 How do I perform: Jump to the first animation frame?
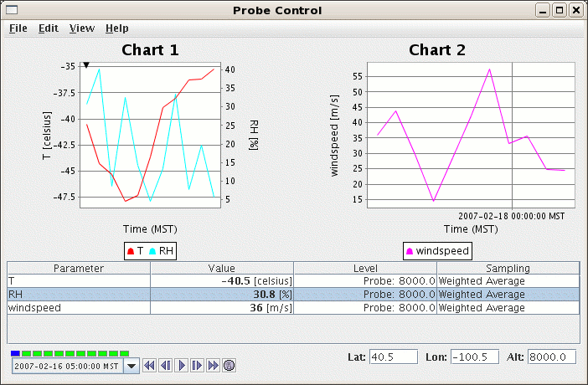click(149, 366)
